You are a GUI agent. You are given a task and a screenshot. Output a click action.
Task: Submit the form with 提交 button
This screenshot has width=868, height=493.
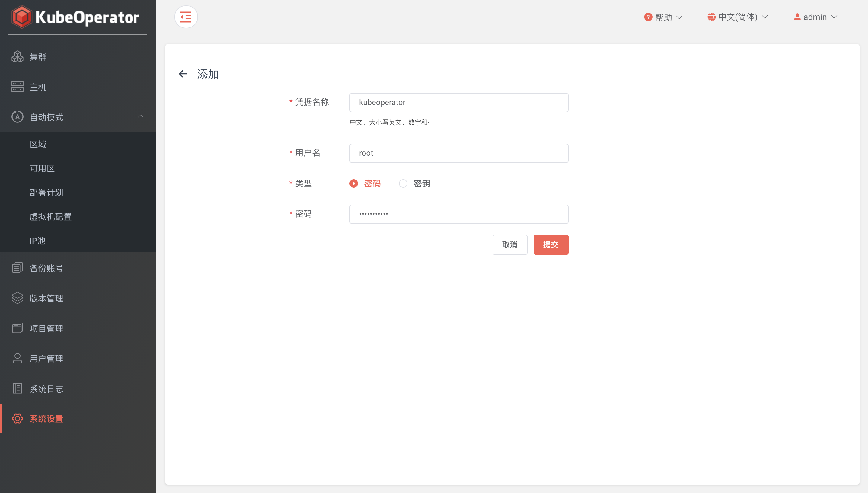click(551, 244)
